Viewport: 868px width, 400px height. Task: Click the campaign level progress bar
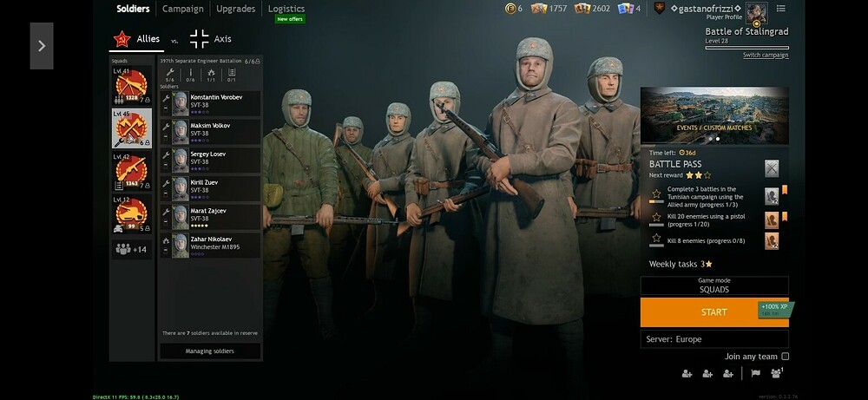746,48
